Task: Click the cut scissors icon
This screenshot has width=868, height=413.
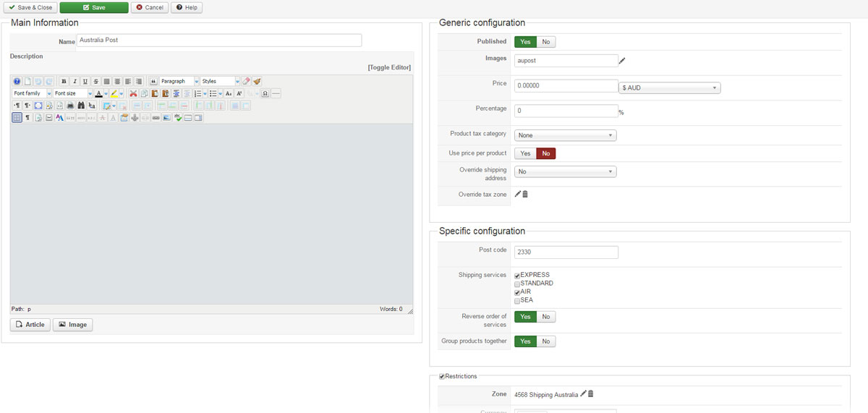Action: [x=133, y=93]
